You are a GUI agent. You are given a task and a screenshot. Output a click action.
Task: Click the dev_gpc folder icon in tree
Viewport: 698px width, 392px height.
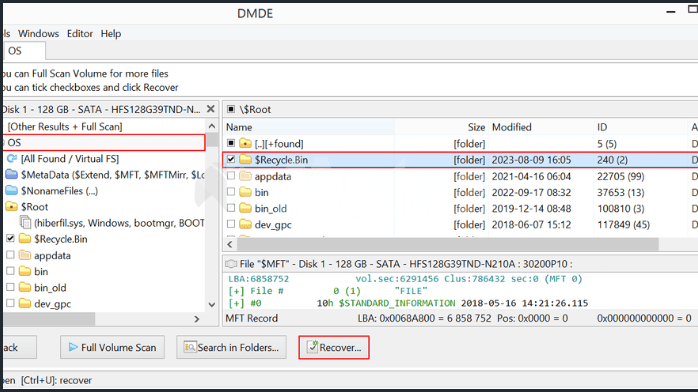pos(25,303)
